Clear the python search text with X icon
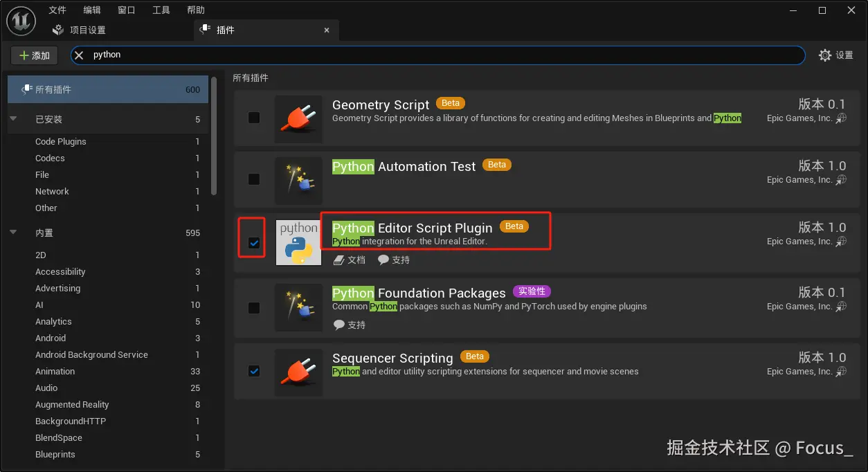Viewport: 868px width, 472px height. tap(80, 55)
